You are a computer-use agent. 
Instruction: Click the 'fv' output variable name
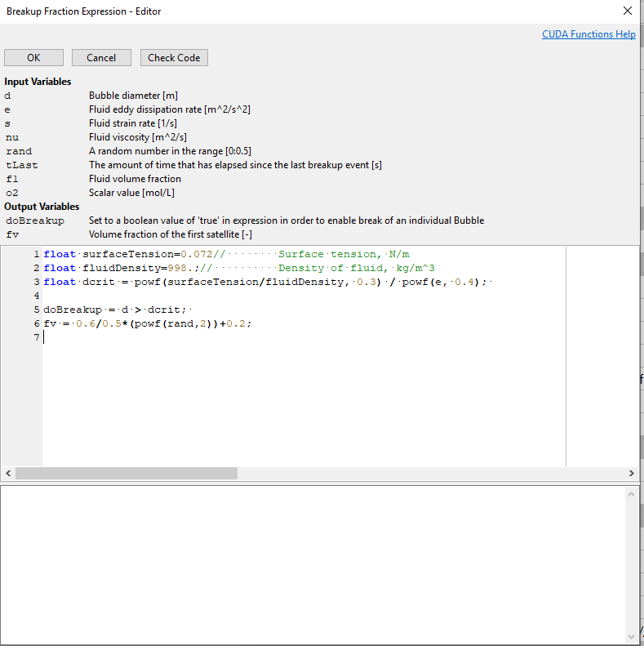tap(12, 234)
